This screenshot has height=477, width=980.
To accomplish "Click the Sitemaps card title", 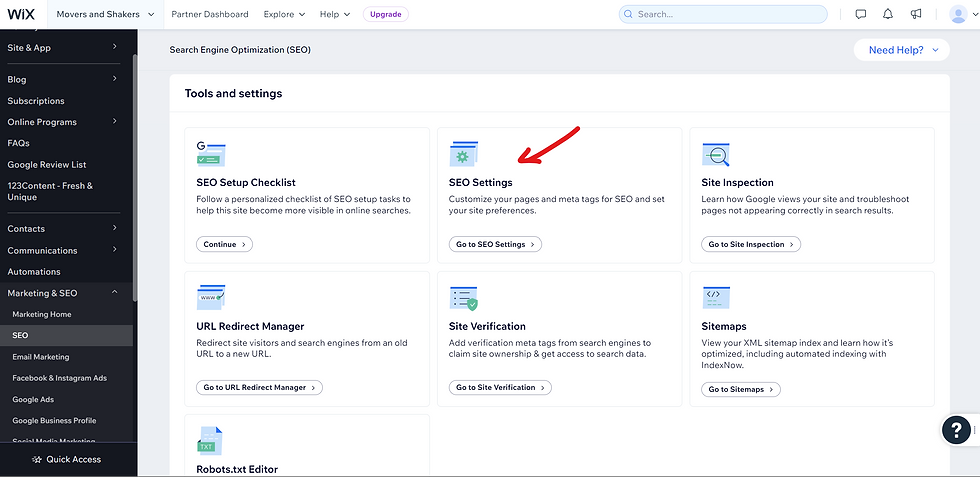I will pos(724,326).
